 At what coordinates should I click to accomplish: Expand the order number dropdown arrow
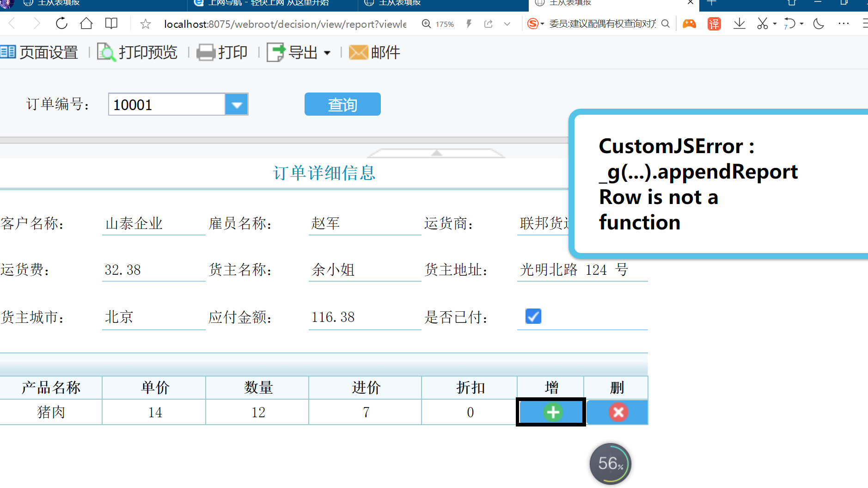(x=237, y=105)
